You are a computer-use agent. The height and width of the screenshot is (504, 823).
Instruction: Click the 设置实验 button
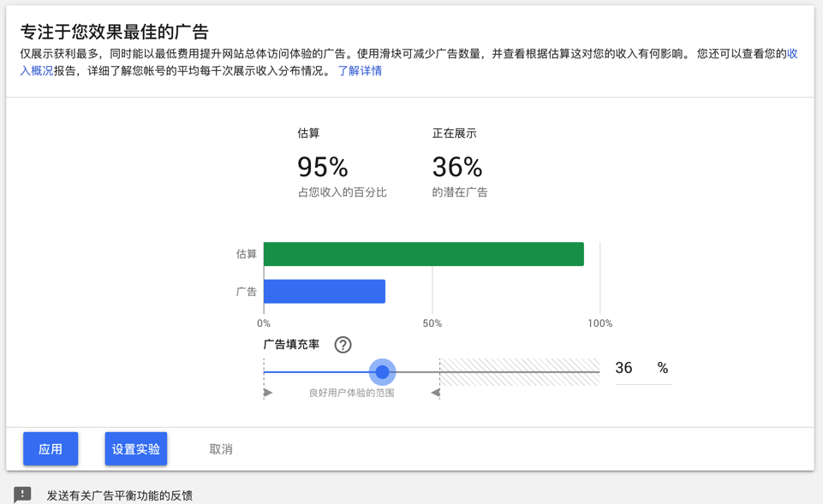136,449
